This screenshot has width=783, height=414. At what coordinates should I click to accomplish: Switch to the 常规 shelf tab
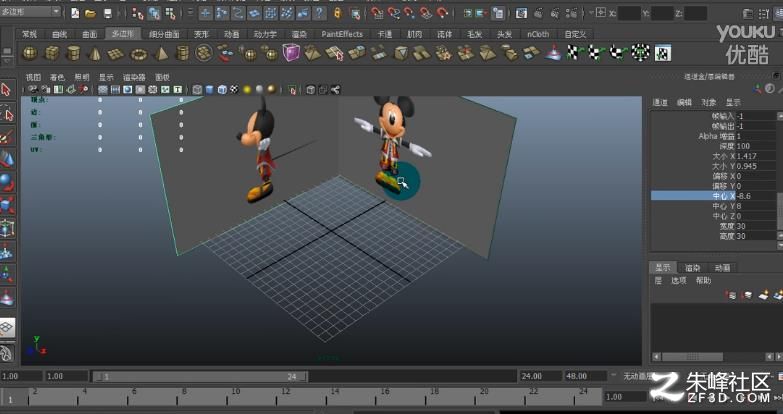click(30, 34)
